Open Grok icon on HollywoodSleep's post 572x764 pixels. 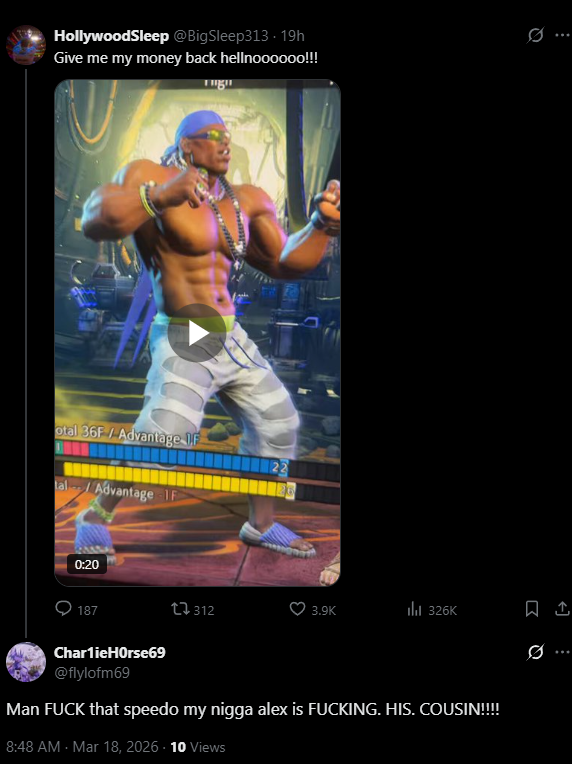click(x=535, y=35)
